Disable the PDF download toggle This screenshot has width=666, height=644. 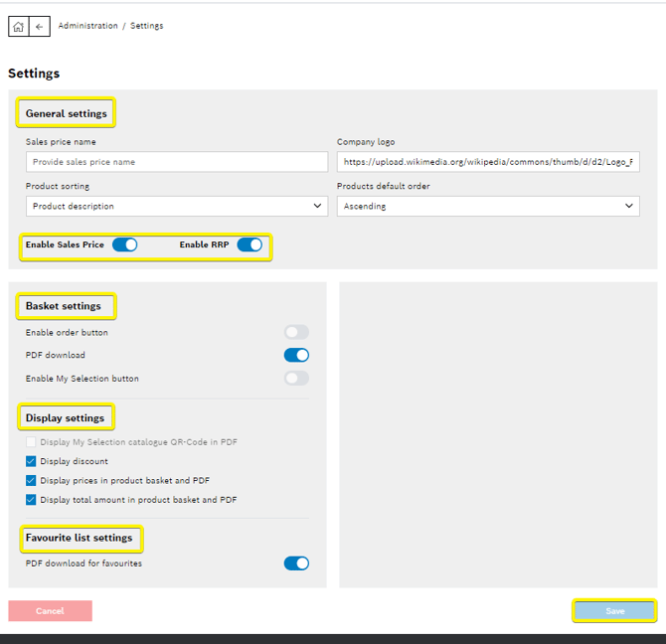click(x=296, y=355)
